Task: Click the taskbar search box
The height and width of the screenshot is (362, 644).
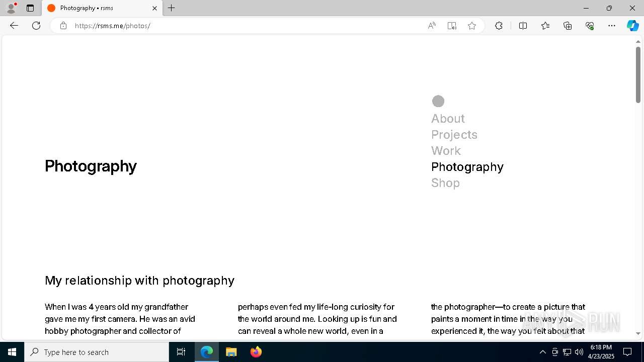Action: pos(97,352)
